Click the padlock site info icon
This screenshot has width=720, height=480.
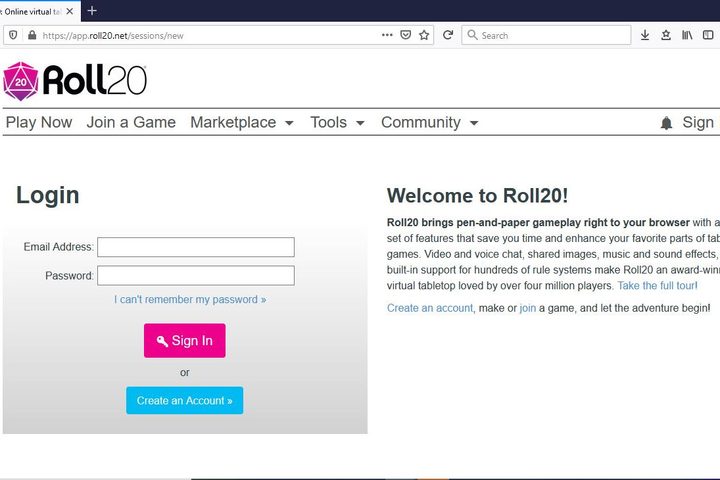click(32, 35)
